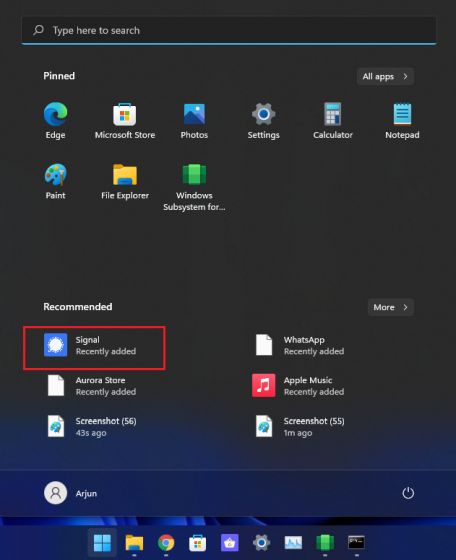
Task: Open Notepad from the pinned apps
Action: pyautogui.click(x=402, y=114)
